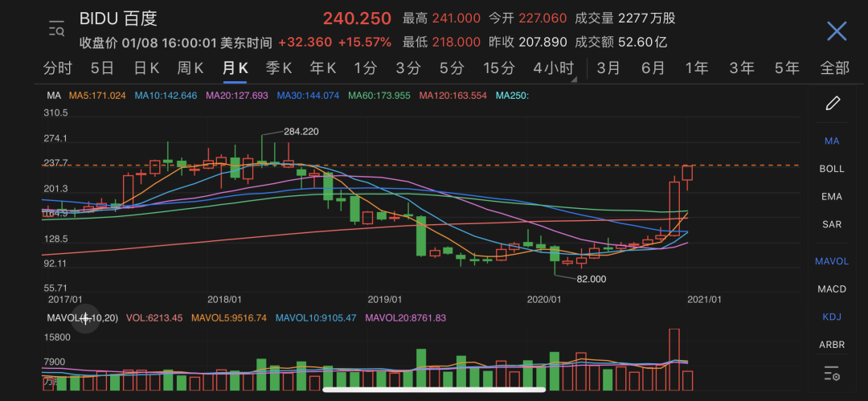Tap the crosshair move handle near MAVOL
This screenshot has height=401, width=868.
tap(85, 318)
